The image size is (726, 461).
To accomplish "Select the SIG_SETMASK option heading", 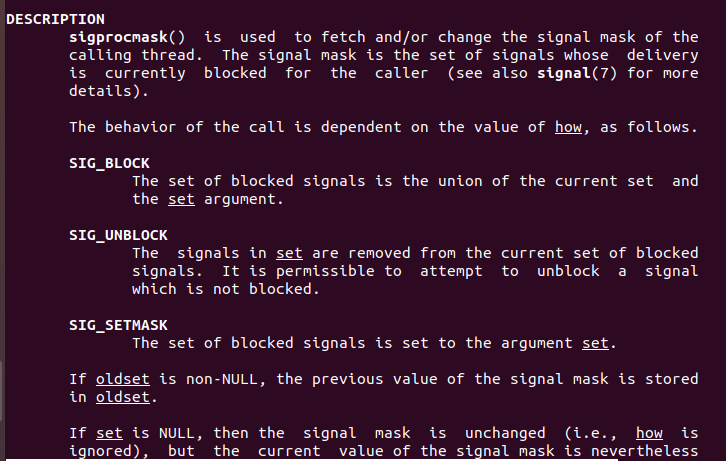I will [118, 326].
